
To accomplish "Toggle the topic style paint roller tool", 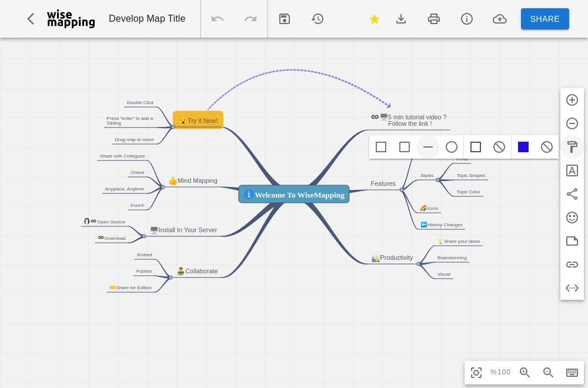I will [572, 147].
